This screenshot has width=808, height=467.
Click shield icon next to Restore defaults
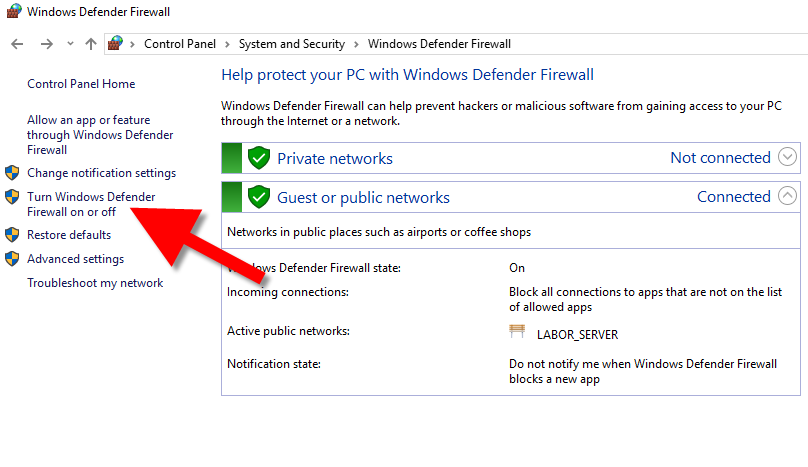tap(12, 235)
